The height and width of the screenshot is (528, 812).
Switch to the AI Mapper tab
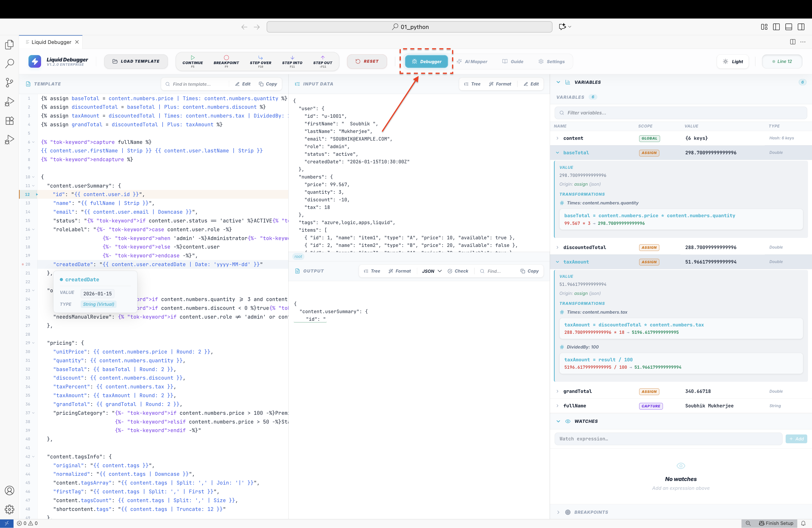(x=472, y=62)
